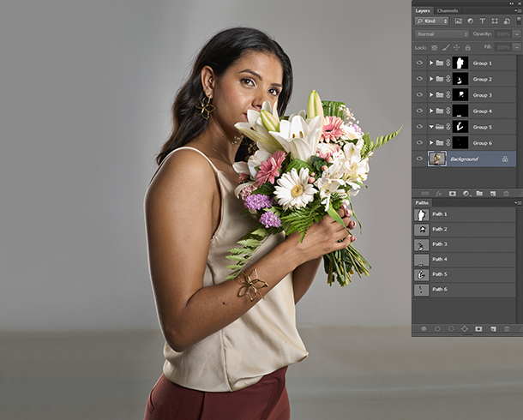Select Path 2 in Paths panel

pyautogui.click(x=465, y=230)
